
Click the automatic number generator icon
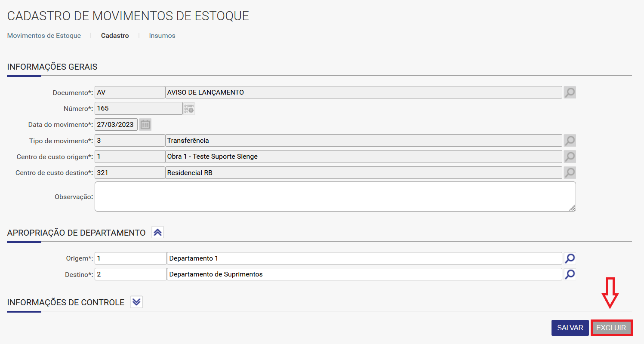[189, 108]
